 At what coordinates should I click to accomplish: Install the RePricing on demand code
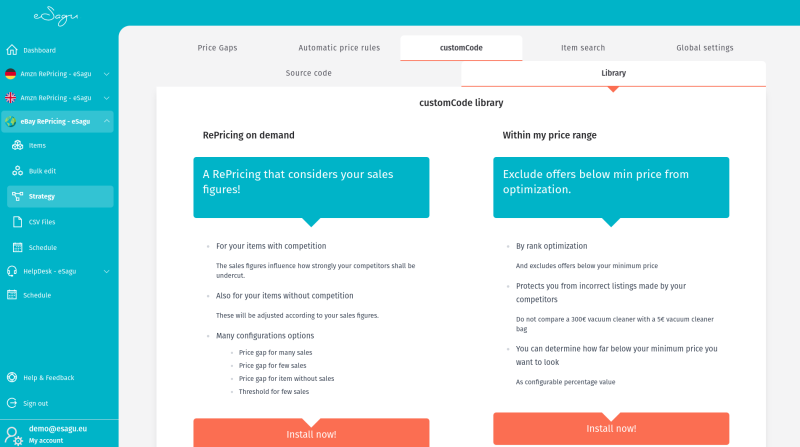pos(311,433)
